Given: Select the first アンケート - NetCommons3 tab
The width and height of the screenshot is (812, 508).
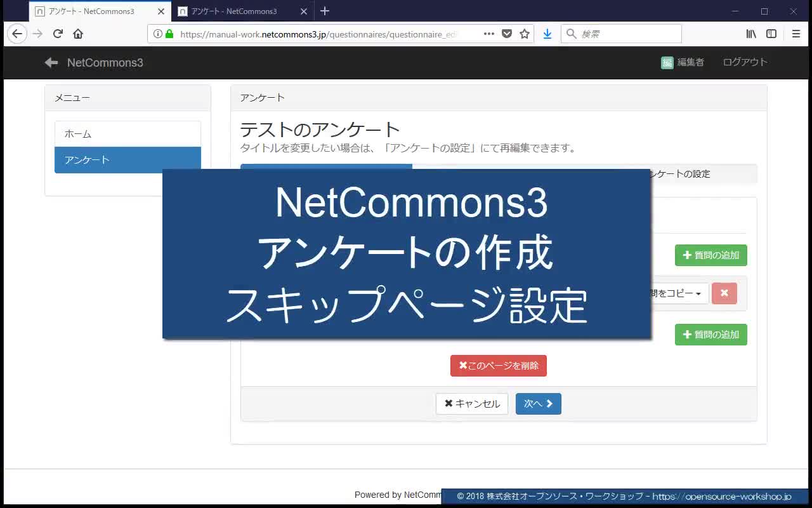Looking at the screenshot, I should pos(100,11).
